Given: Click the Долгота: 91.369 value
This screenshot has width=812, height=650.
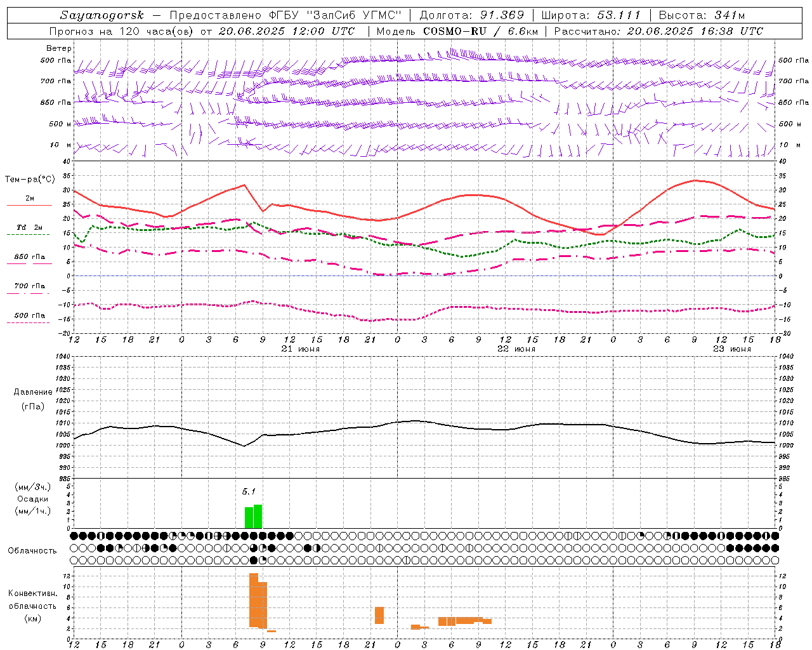Looking at the screenshot, I should coord(471,15).
